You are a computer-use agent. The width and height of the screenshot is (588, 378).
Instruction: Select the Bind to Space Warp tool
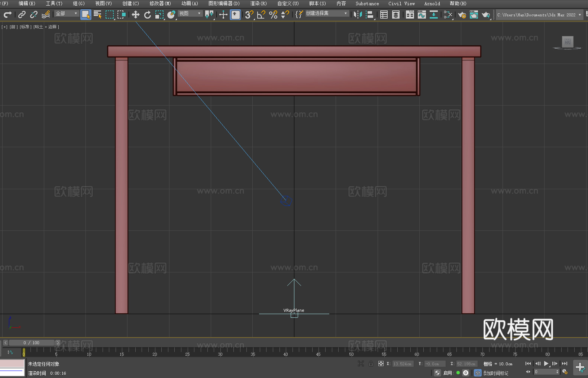click(46, 14)
